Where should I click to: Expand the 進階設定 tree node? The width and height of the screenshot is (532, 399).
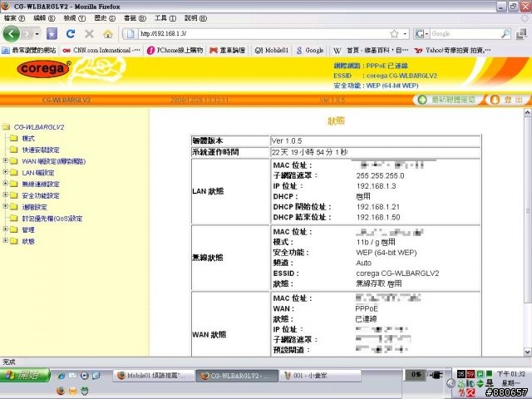click(5, 206)
